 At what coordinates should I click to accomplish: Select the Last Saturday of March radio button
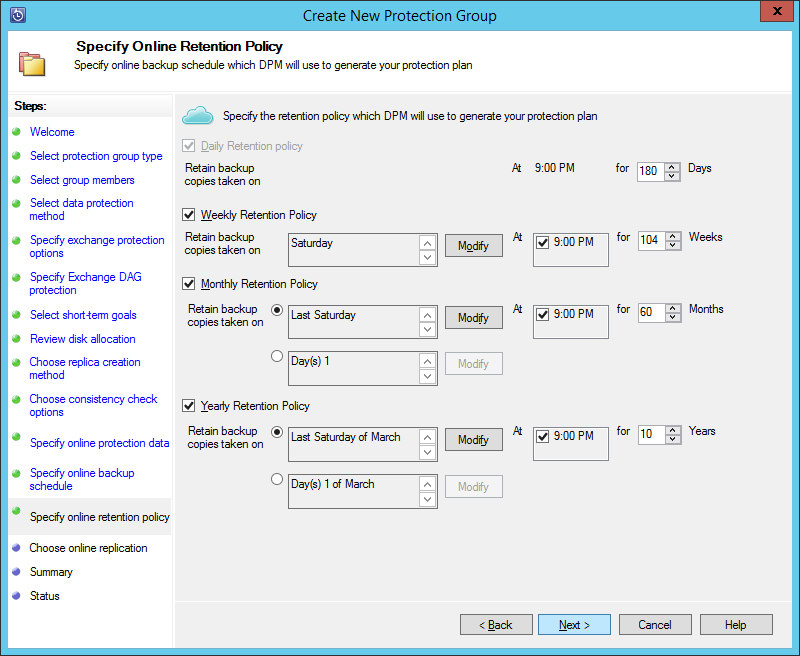coord(277,432)
